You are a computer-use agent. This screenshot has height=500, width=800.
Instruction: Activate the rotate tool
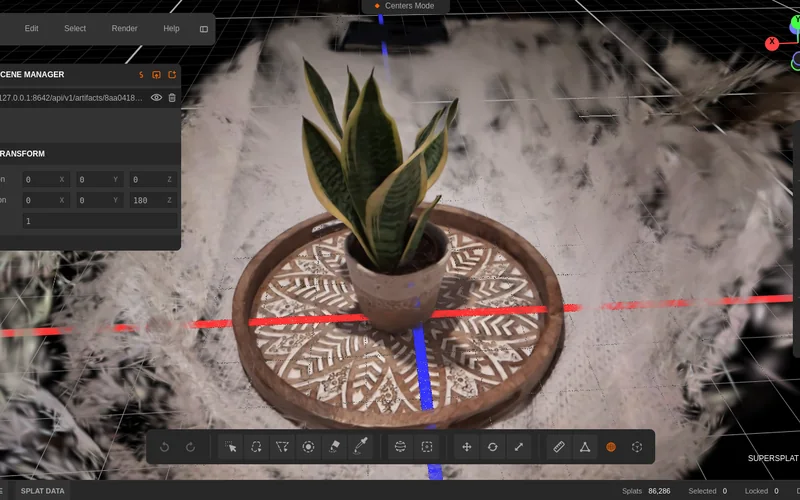[492, 447]
